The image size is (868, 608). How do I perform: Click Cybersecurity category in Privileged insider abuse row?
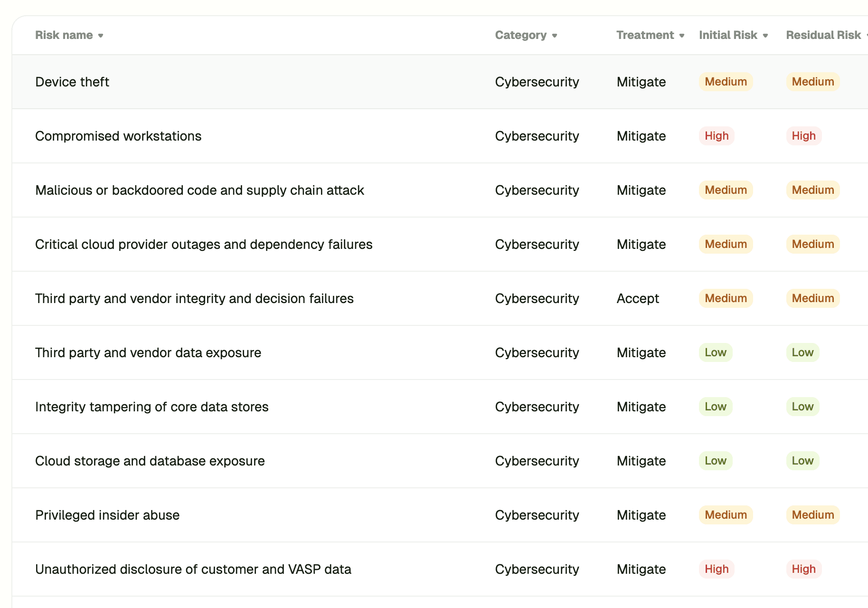coord(537,515)
